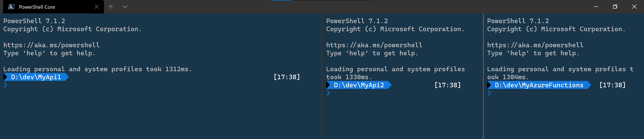Click the prompt arrow in the MyApi2 pane
644x139 pixels.
coord(328,93)
